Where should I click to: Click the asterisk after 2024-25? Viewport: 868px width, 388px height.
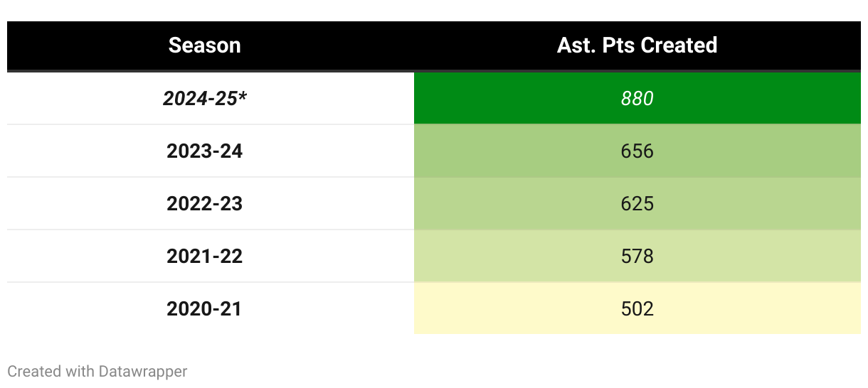click(243, 95)
